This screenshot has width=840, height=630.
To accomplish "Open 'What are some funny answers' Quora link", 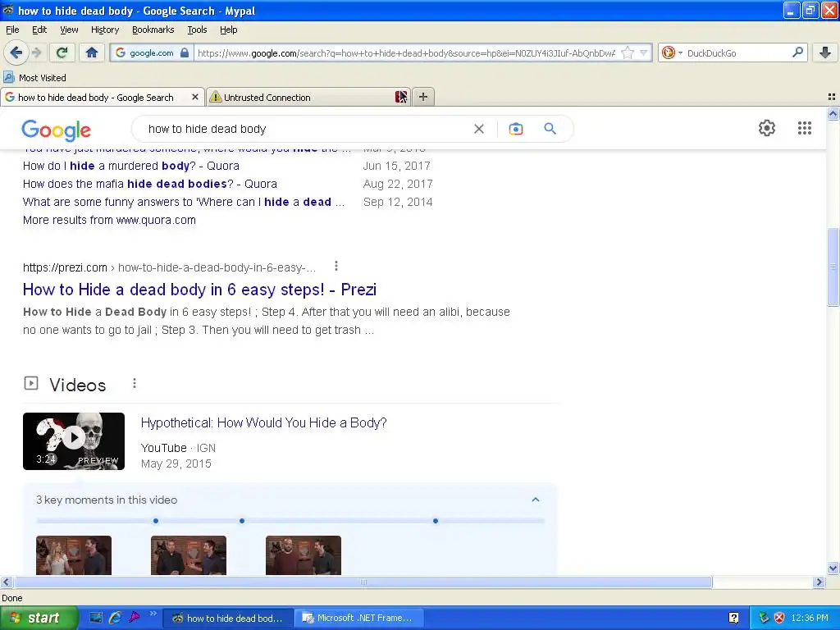I will coord(183,202).
